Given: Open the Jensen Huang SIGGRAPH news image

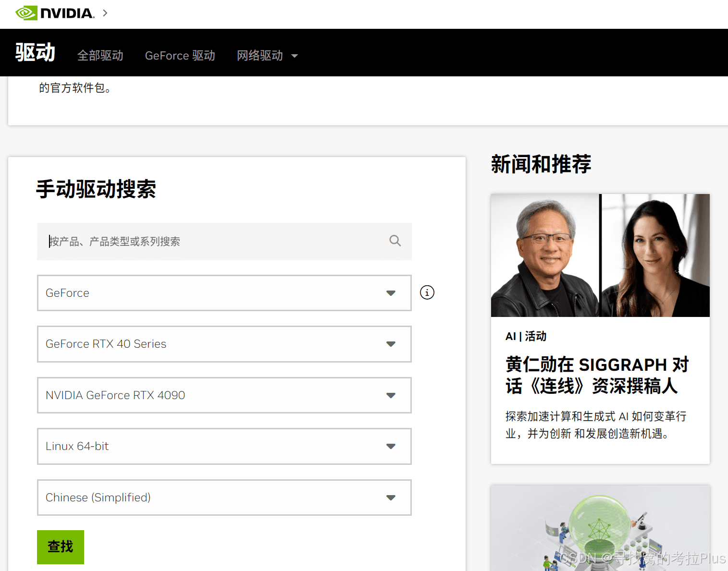Looking at the screenshot, I should pos(600,255).
